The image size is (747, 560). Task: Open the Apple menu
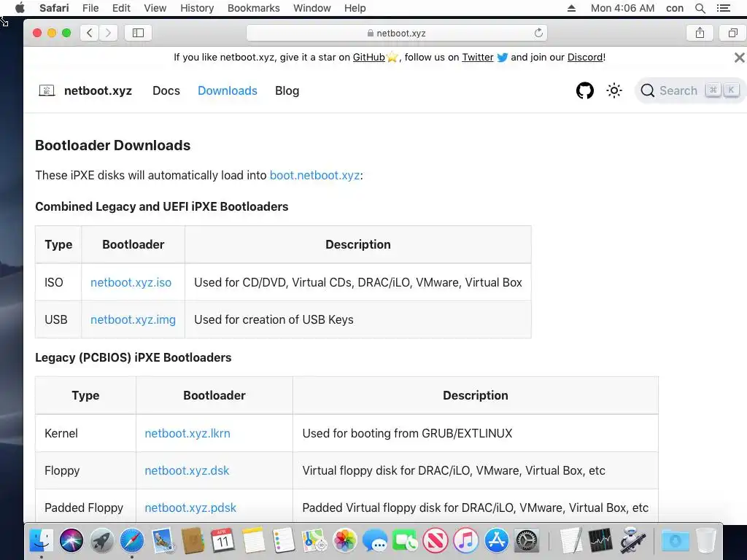pyautogui.click(x=20, y=8)
